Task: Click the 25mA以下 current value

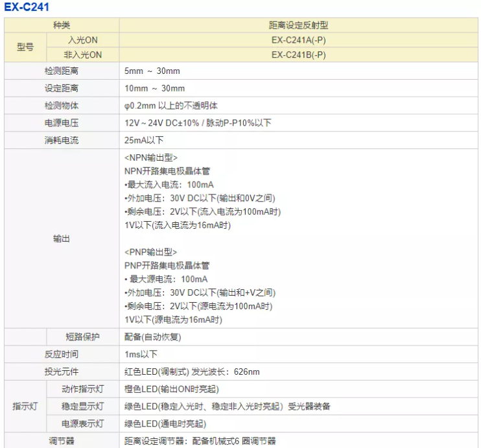Action: pos(144,140)
